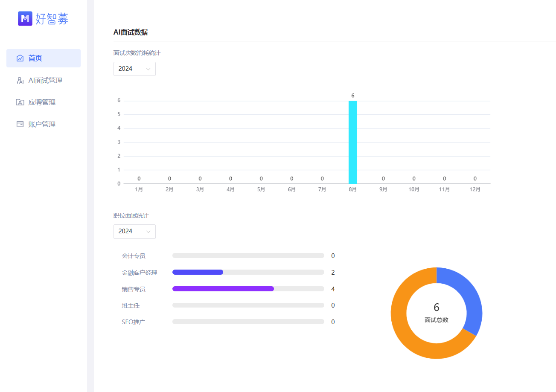
Task: Open year dropdown under 职位面试统计
Action: coord(134,231)
